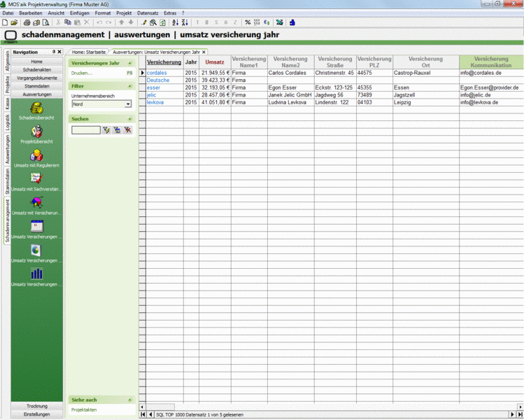The height and width of the screenshot is (420, 524).
Task: Collapse the Suchen section
Action: (x=130, y=119)
